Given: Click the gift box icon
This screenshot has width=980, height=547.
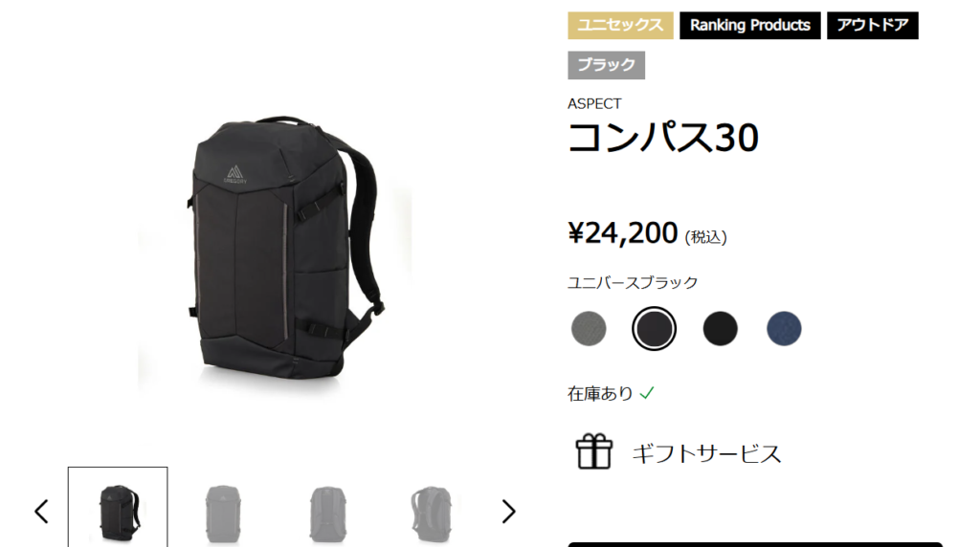Looking at the screenshot, I should (x=593, y=451).
